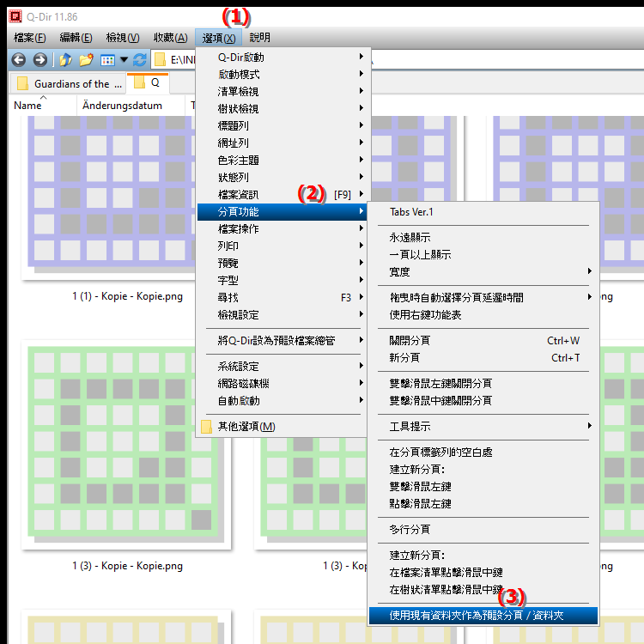644x644 pixels.
Task: Switch to the Q tab
Action: [148, 82]
